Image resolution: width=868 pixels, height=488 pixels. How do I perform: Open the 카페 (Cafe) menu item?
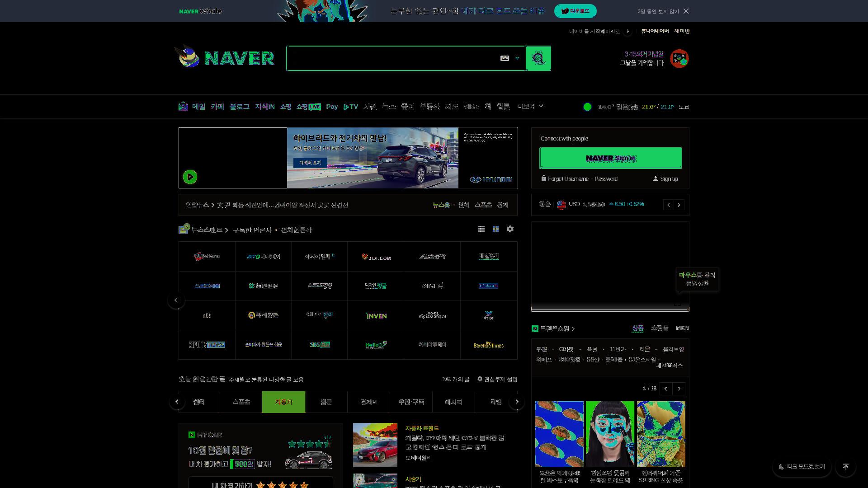[x=217, y=107]
